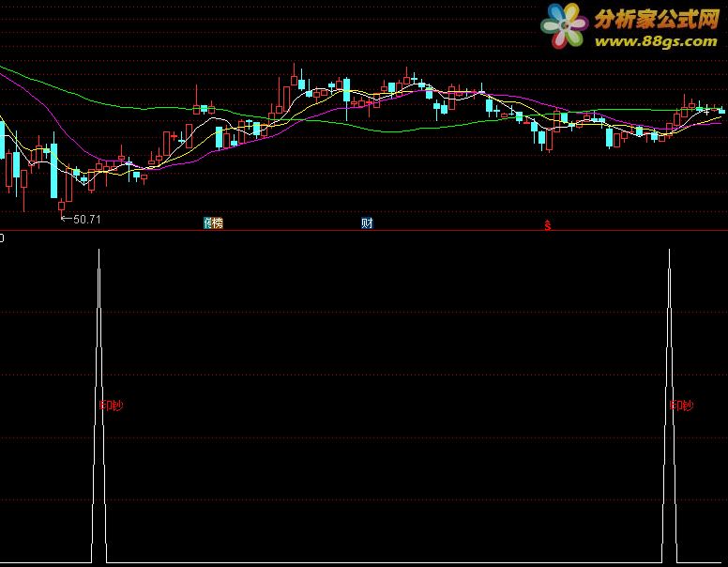Image resolution: width=728 pixels, height=567 pixels.
Task: Click the left 印钞 signal label
Action: tap(112, 406)
